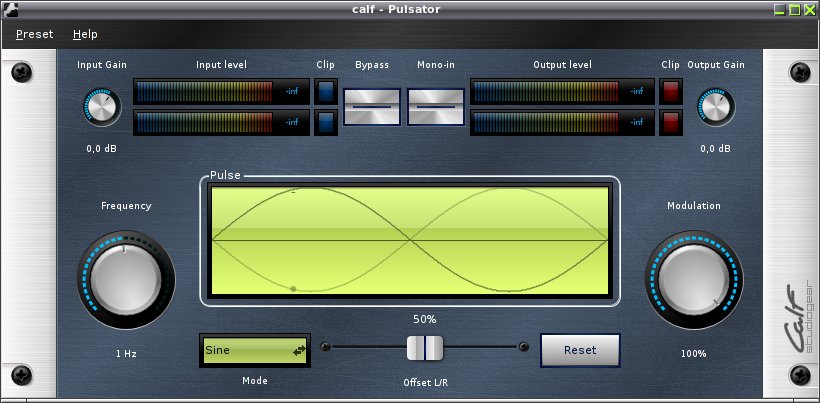
Task: Click the Input Gain 0,0 dB value
Action: pyautogui.click(x=101, y=149)
